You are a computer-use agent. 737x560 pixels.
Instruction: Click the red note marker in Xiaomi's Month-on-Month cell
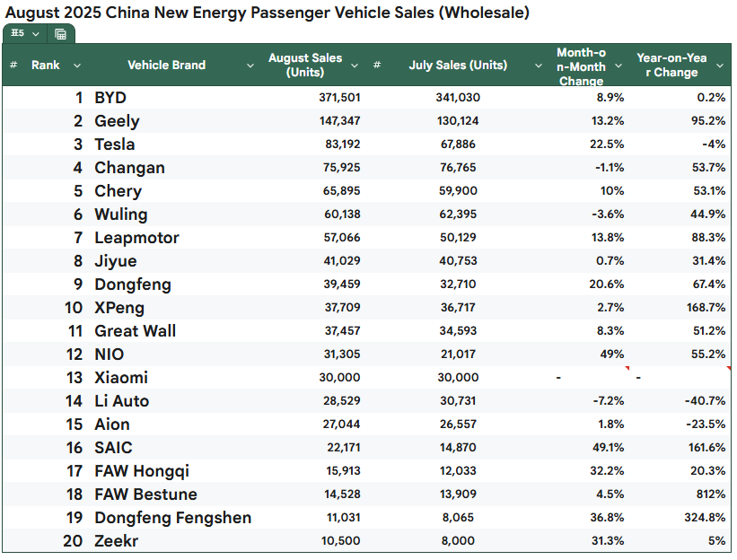627,368
